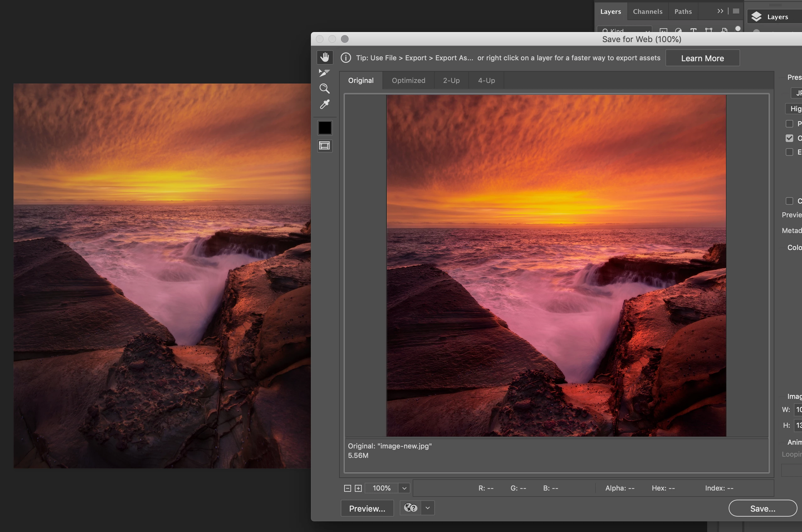Switch to the 4-Up tab

486,80
